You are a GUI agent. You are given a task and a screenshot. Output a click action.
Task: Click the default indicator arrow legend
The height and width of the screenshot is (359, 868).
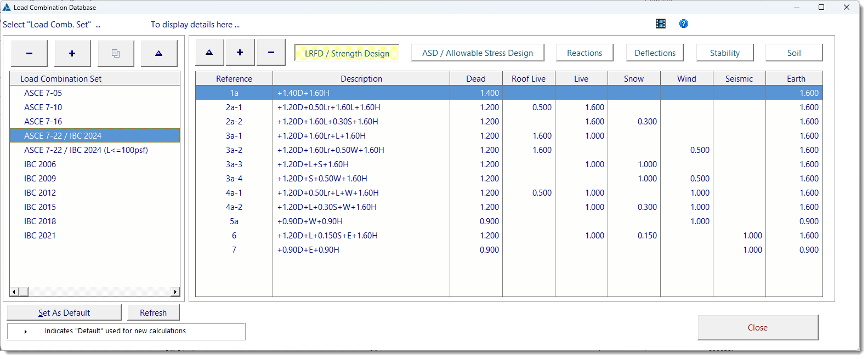click(x=26, y=332)
